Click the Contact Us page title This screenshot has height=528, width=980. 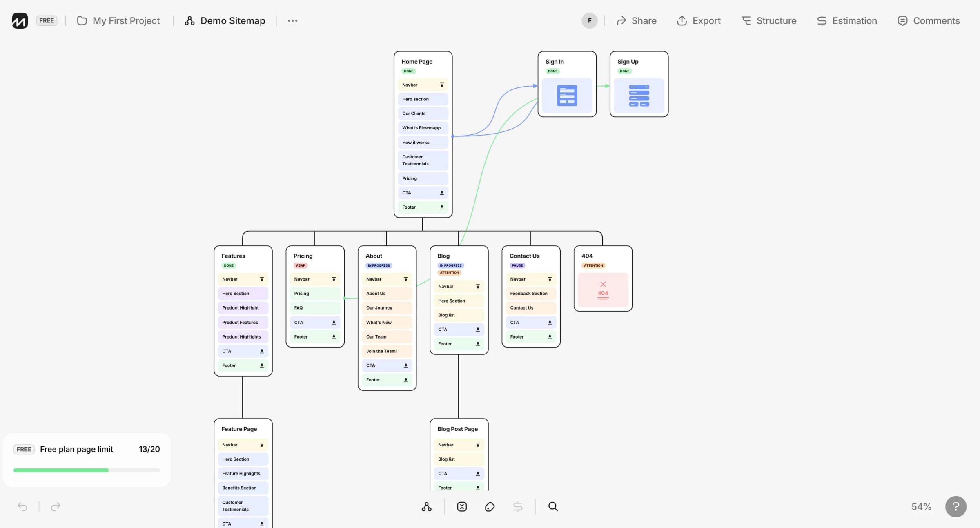pyautogui.click(x=524, y=256)
